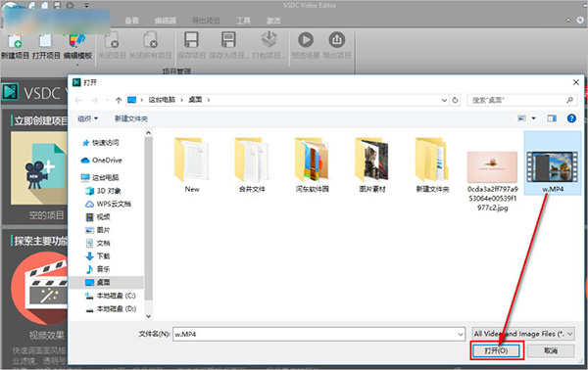
Task: Click the Open Project (打开项目) icon
Action: tap(46, 40)
